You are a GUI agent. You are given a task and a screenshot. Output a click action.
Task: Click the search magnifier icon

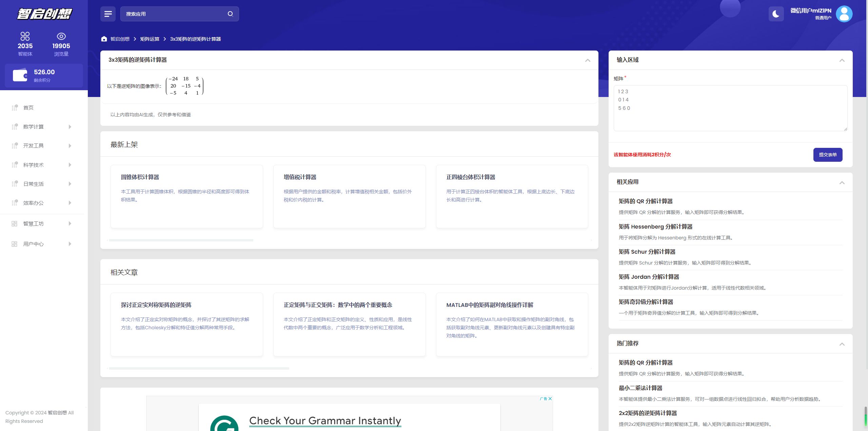230,14
